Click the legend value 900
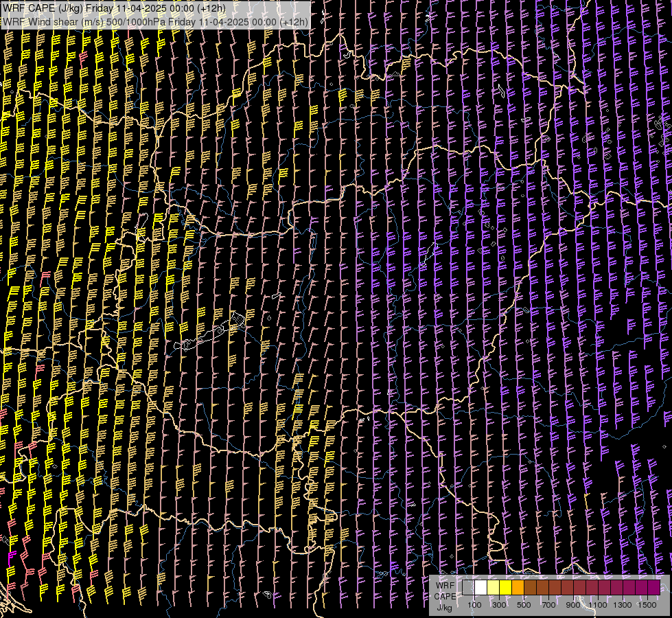Screen dimensions: 672x618 [x=573, y=605]
